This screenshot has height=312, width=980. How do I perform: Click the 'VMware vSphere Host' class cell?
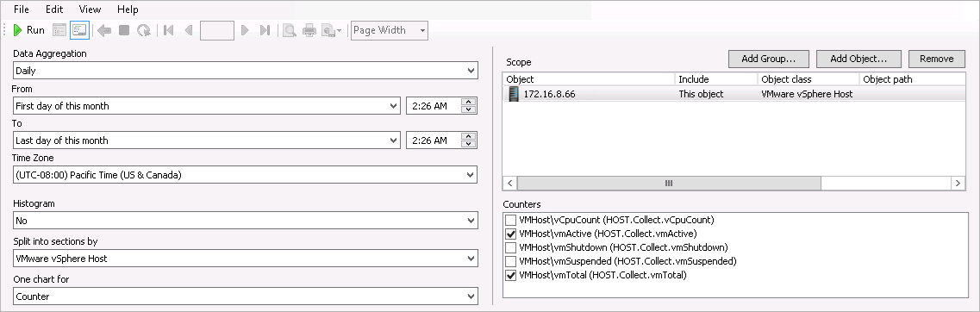click(x=808, y=94)
